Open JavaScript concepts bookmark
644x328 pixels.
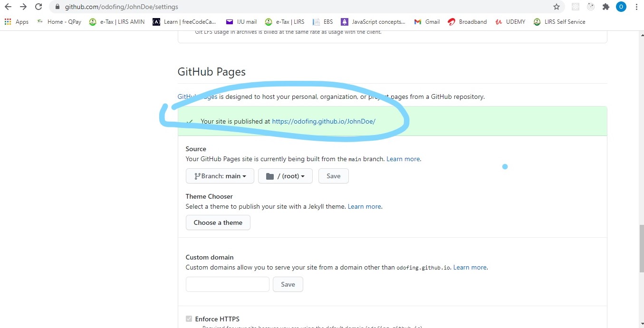373,22
